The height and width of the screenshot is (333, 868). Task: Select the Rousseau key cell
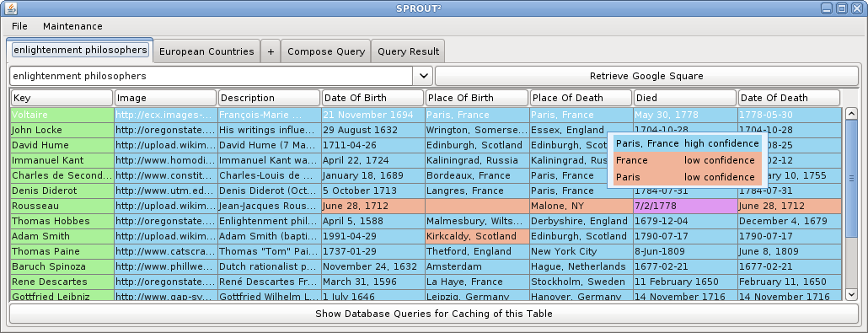(62, 206)
